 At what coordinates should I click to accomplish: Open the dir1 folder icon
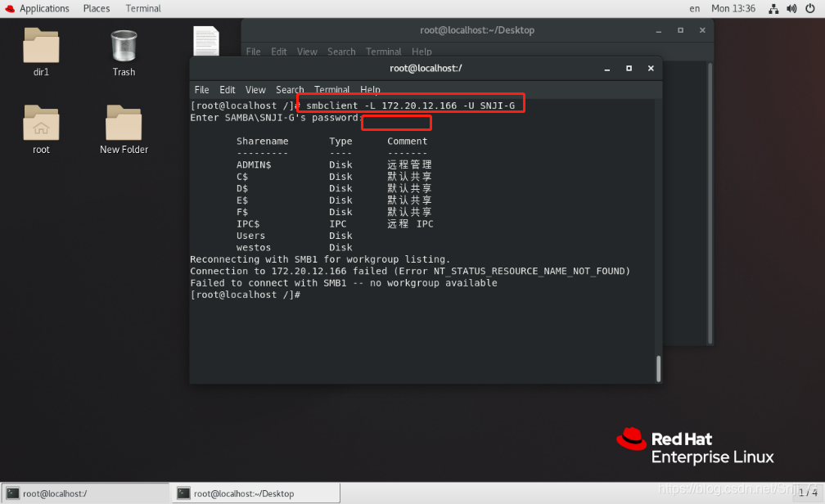(x=41, y=45)
